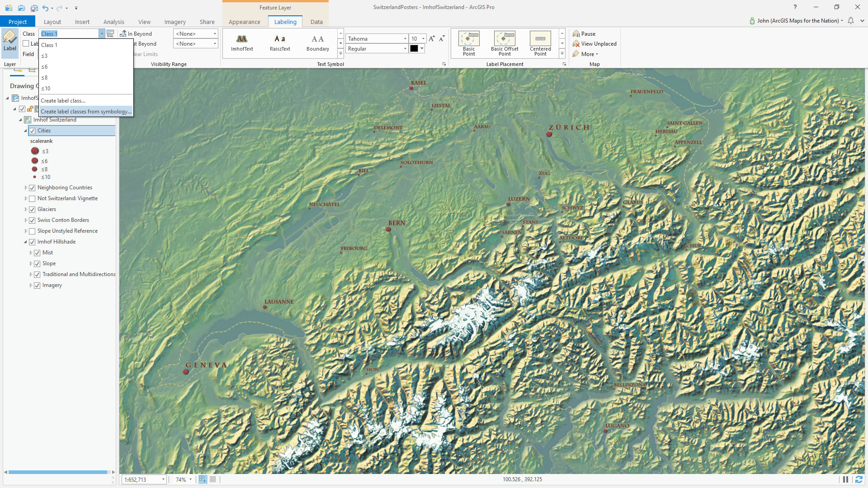Choose Centered Point label placement
868x488 pixels.
540,43
